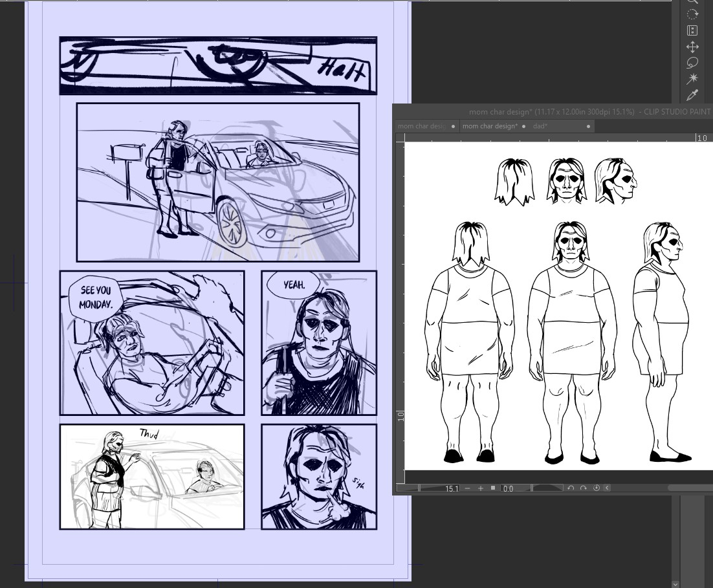Select the Lasso selection tool
Image resolution: width=713 pixels, height=588 pixels.
(692, 63)
